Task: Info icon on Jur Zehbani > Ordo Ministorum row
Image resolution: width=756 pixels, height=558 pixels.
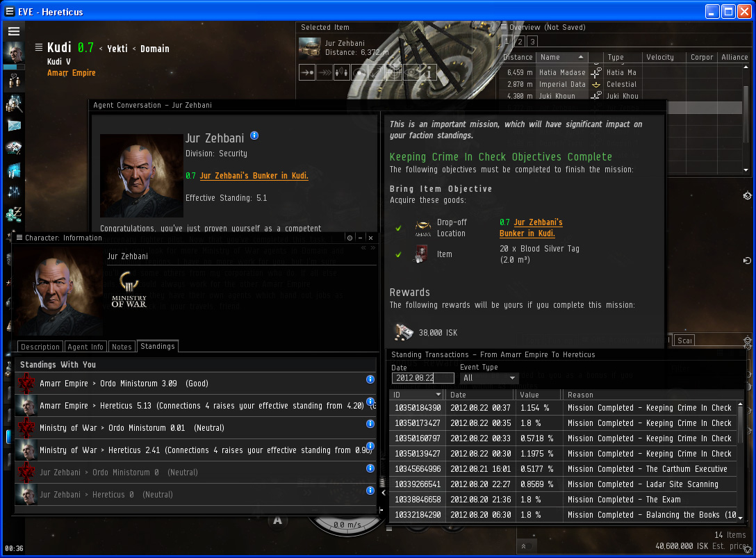Action: click(x=370, y=468)
